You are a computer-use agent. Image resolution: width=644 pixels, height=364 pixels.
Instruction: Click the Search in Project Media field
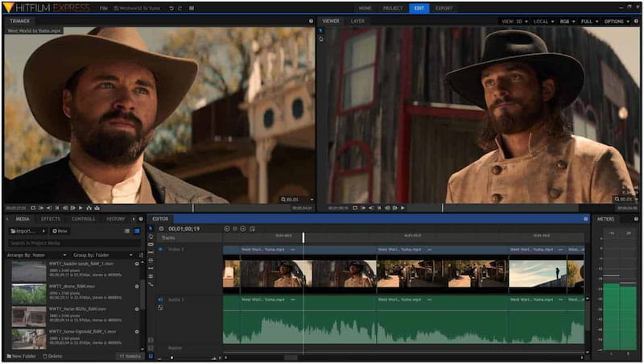(x=74, y=243)
